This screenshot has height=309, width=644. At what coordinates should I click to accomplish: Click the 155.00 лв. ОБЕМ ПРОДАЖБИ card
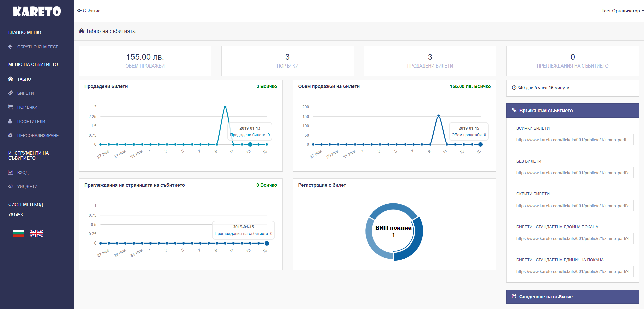[145, 61]
